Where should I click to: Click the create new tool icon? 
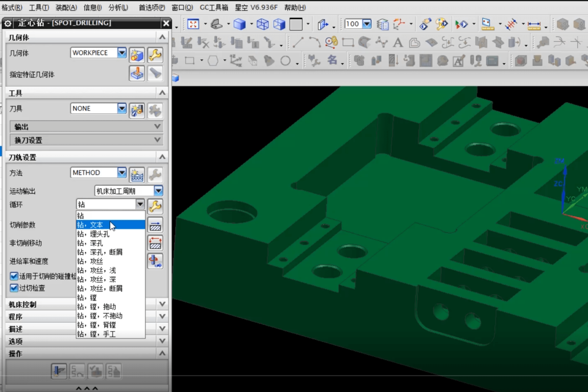[x=137, y=110]
